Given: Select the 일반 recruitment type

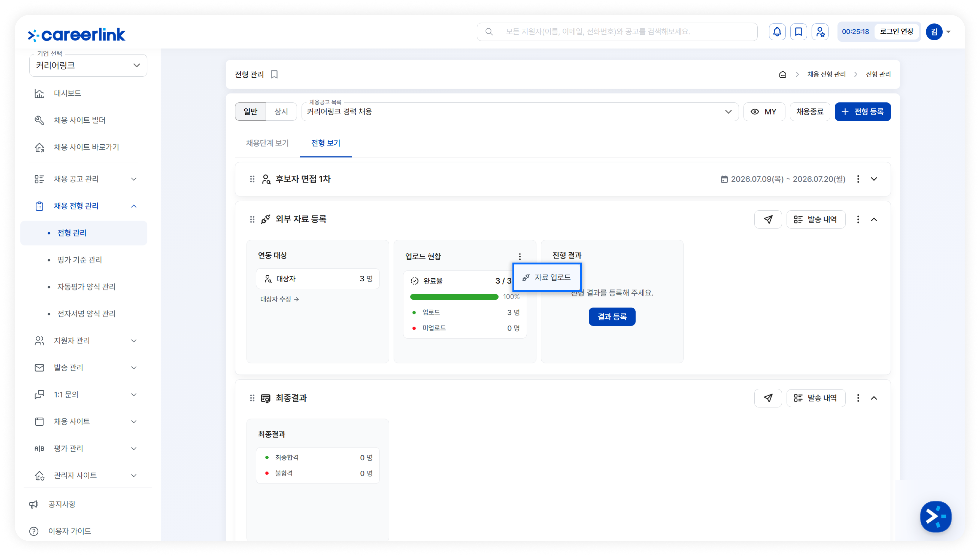Looking at the screenshot, I should [250, 111].
